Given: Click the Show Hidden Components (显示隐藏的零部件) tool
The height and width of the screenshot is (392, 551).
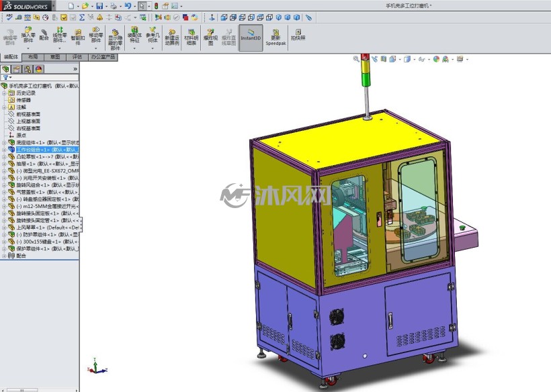Looking at the screenshot, I should [x=116, y=40].
